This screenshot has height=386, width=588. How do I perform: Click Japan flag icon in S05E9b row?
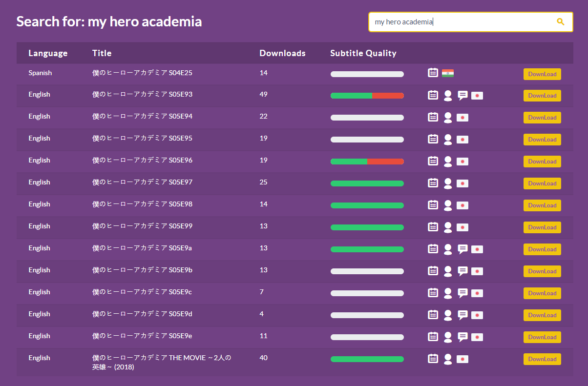(477, 271)
